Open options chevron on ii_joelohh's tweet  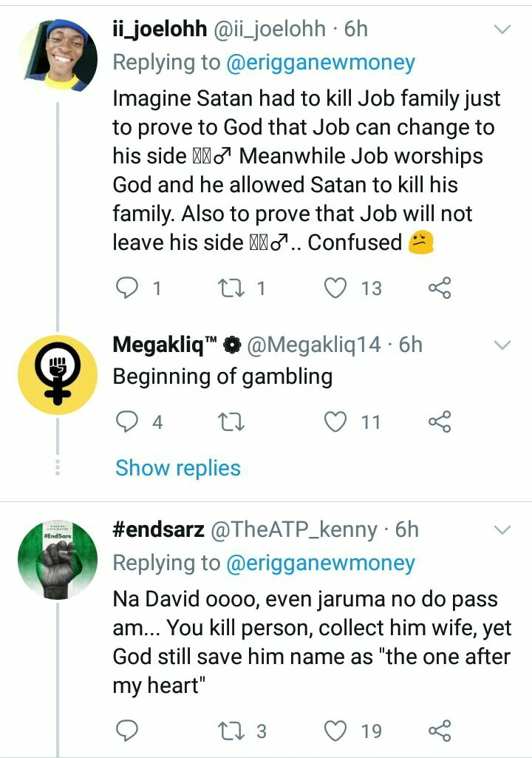pos(502,30)
